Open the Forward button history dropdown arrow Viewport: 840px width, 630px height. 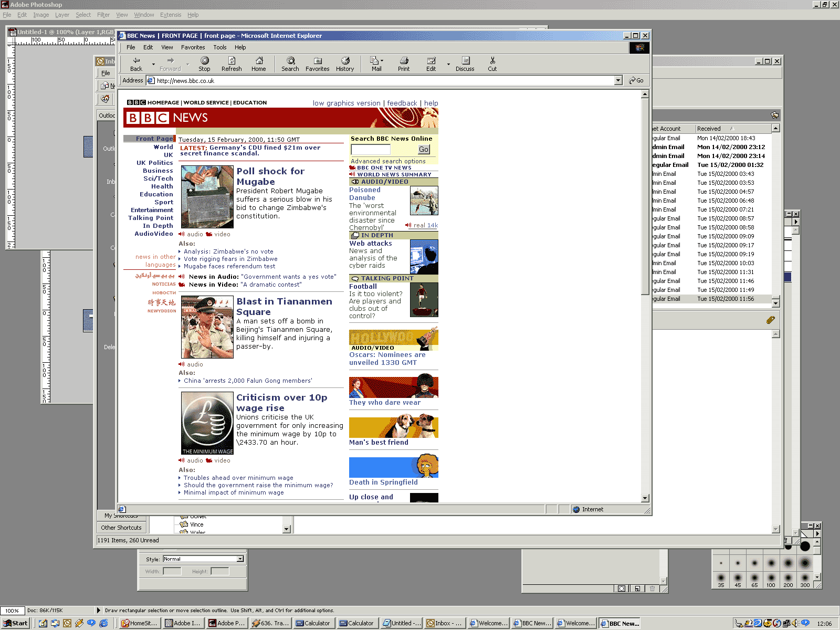[187, 65]
